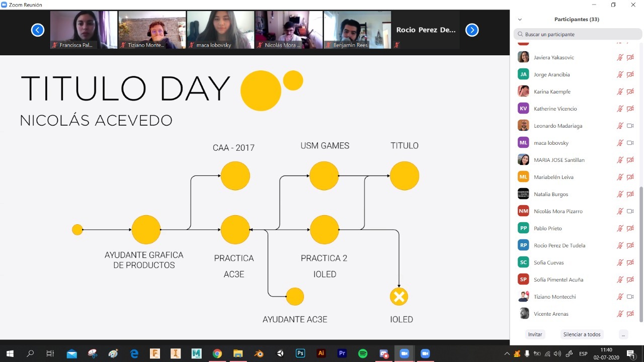The width and height of the screenshot is (644, 362).
Task: Open the more options ellipsis button
Action: pos(623,334)
